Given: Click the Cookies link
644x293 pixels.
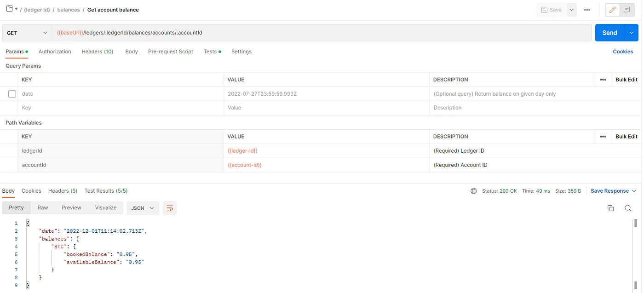Looking at the screenshot, I should click(x=623, y=52).
